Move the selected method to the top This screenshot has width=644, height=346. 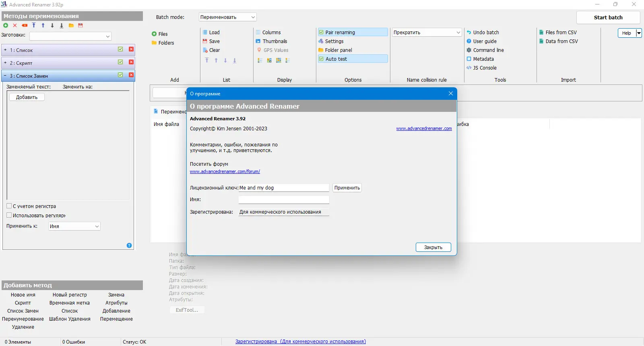point(34,25)
